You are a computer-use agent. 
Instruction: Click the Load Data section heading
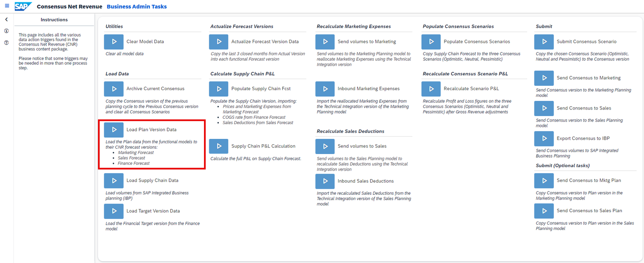click(x=117, y=74)
